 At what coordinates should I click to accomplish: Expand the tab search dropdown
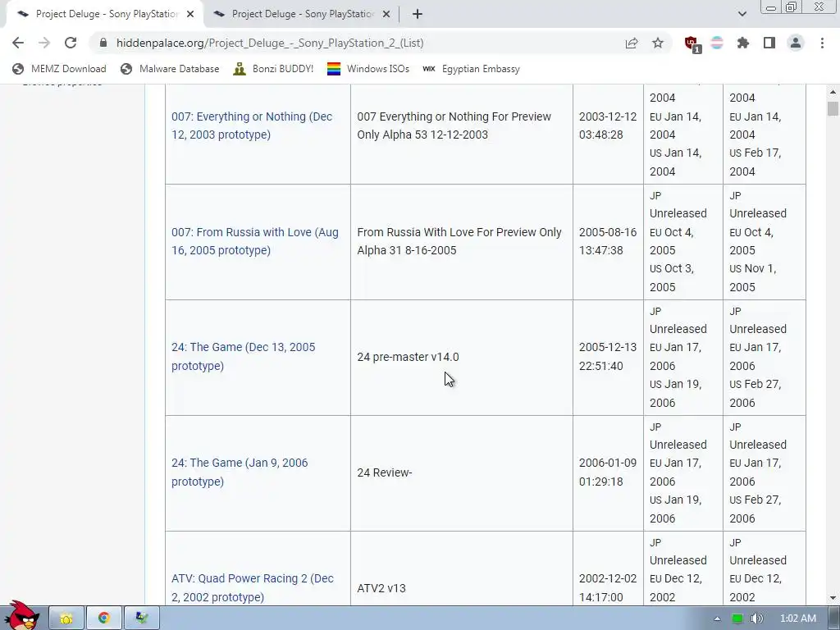coord(742,14)
